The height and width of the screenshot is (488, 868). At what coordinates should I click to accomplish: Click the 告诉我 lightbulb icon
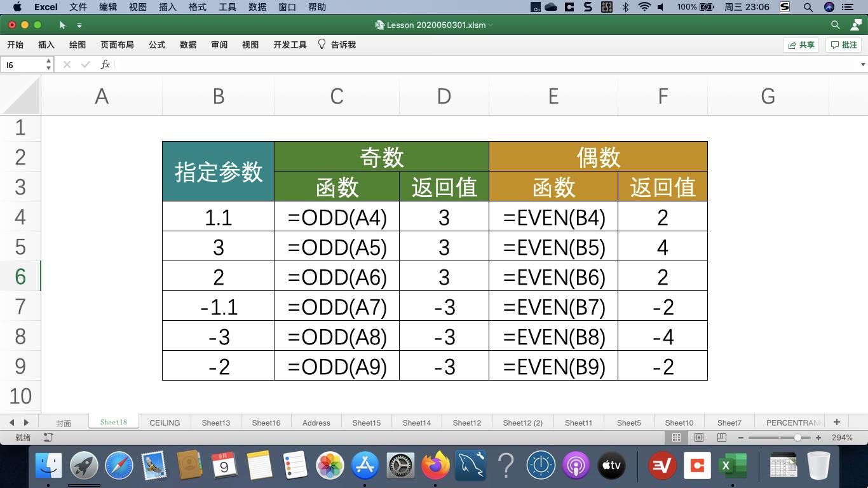pos(321,44)
